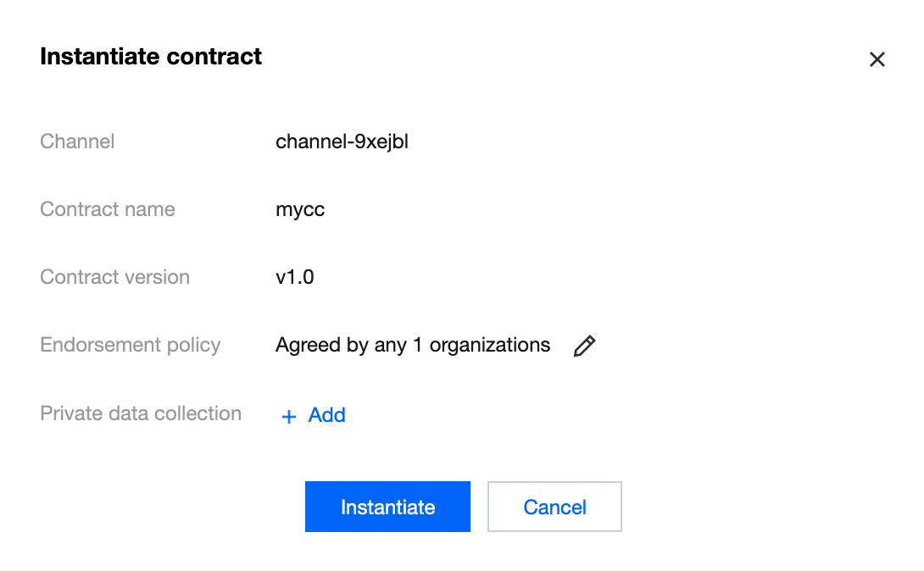Select the 'Contract name' label
This screenshot has width=924, height=571.
[x=108, y=209]
